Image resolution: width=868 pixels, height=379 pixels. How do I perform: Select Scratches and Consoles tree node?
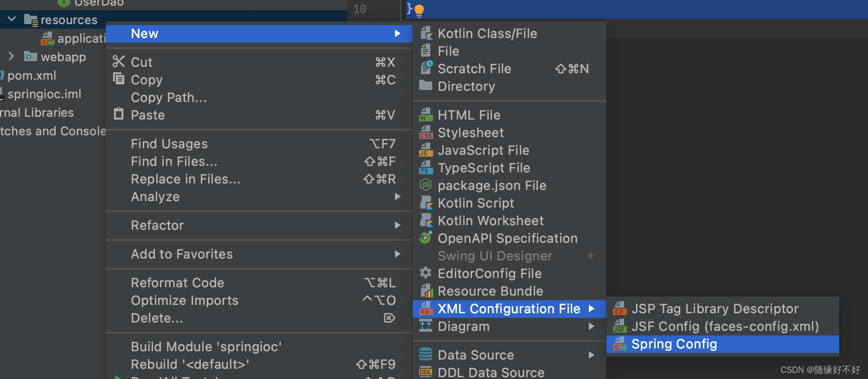point(53,131)
